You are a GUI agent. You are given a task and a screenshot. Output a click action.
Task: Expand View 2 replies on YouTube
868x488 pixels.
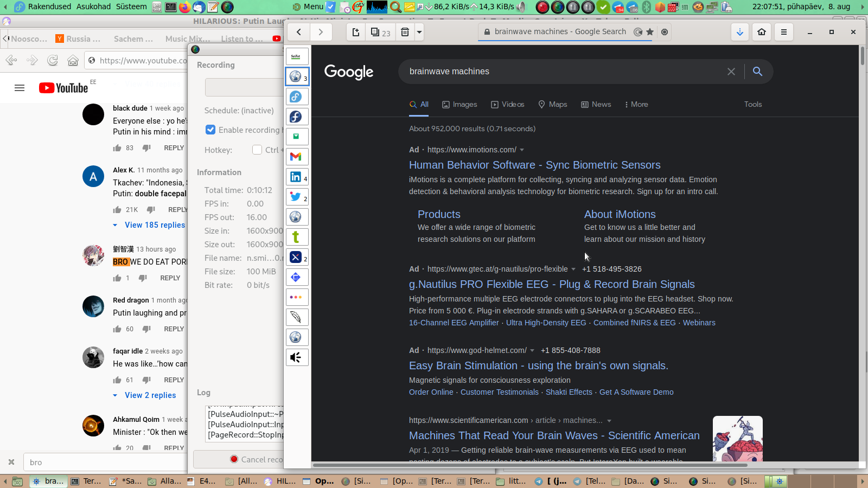pos(144,395)
